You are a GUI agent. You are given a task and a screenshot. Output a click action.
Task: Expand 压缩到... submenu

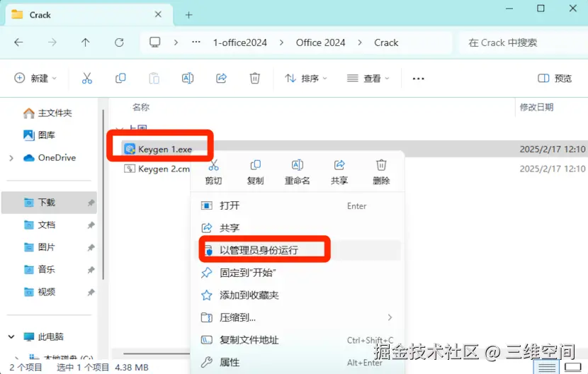(x=298, y=318)
